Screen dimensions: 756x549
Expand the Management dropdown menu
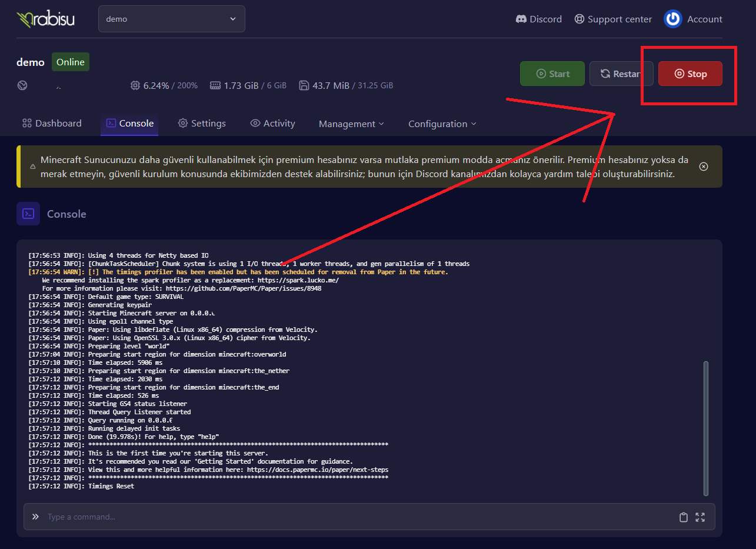tap(351, 124)
